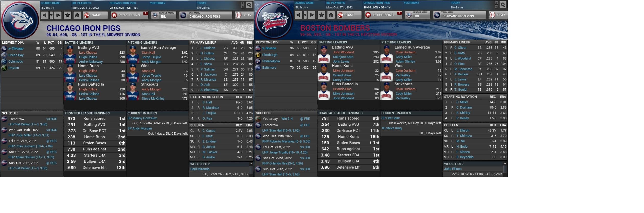Open injured SP Lee Case

[391, 118]
